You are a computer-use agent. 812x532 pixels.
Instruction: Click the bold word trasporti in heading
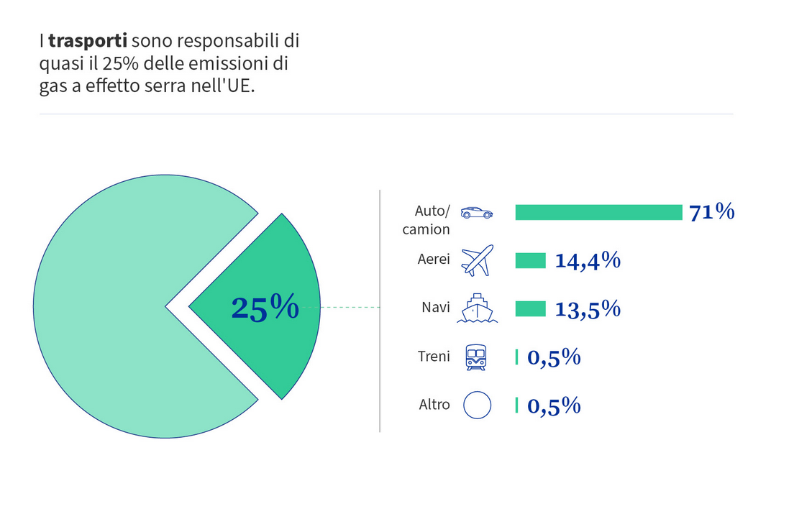point(88,40)
